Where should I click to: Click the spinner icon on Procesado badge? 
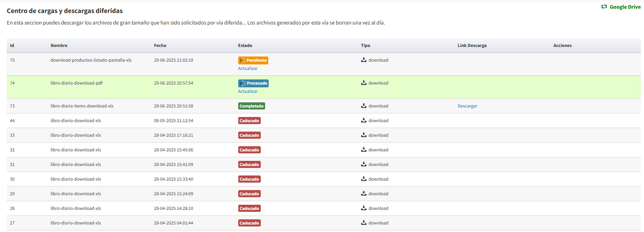(243, 83)
